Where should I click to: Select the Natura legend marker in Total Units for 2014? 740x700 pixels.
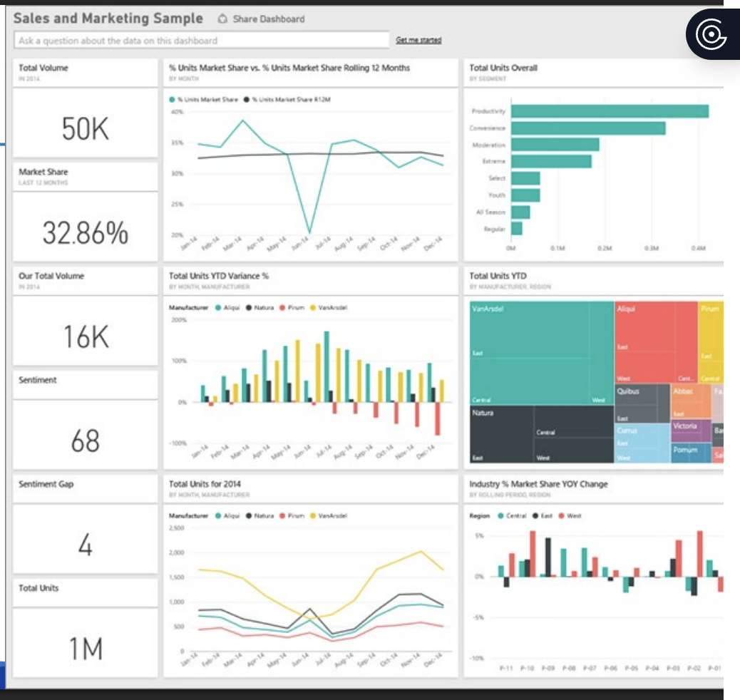click(x=249, y=515)
